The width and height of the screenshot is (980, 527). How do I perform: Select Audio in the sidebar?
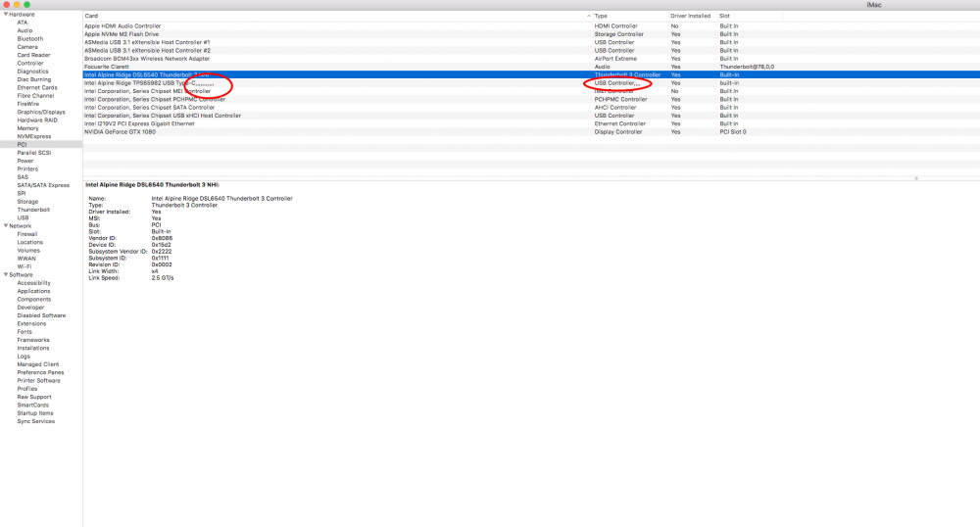24,30
